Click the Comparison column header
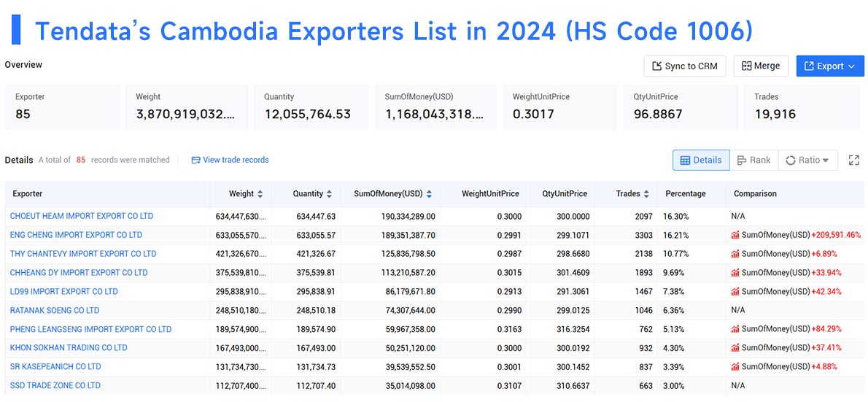Screen dimensions: 868x402 click(x=755, y=194)
